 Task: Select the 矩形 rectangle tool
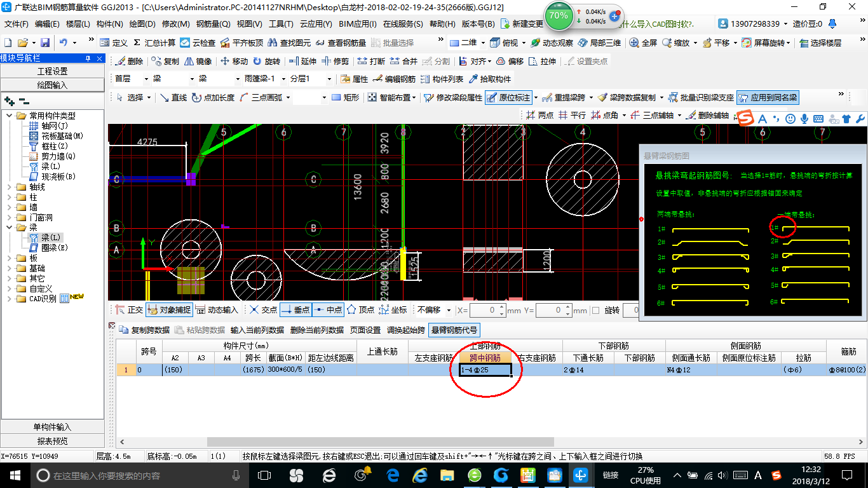tap(346, 97)
